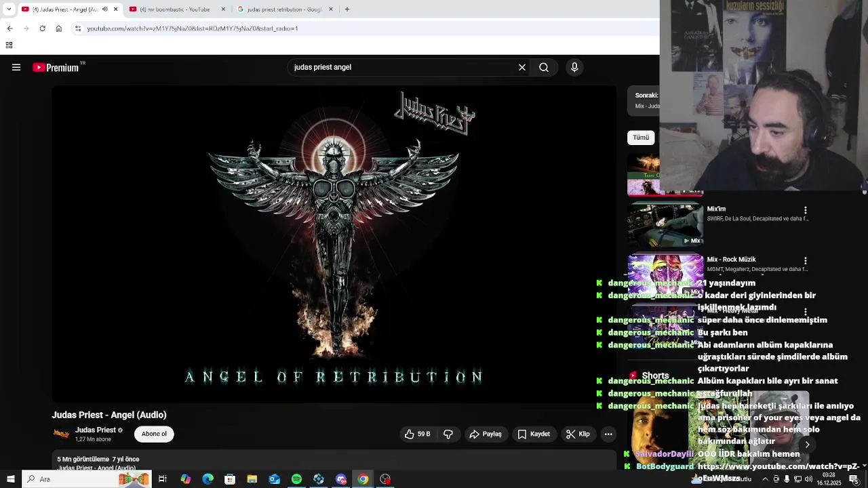Image resolution: width=868 pixels, height=488 pixels.
Task: Open Microsoft Store from the taskbar
Action: (230, 479)
